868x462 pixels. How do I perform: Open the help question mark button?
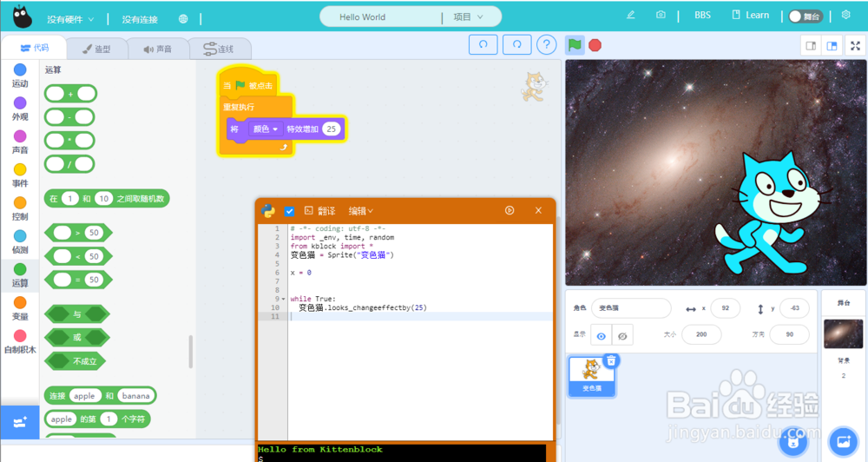tap(546, 44)
